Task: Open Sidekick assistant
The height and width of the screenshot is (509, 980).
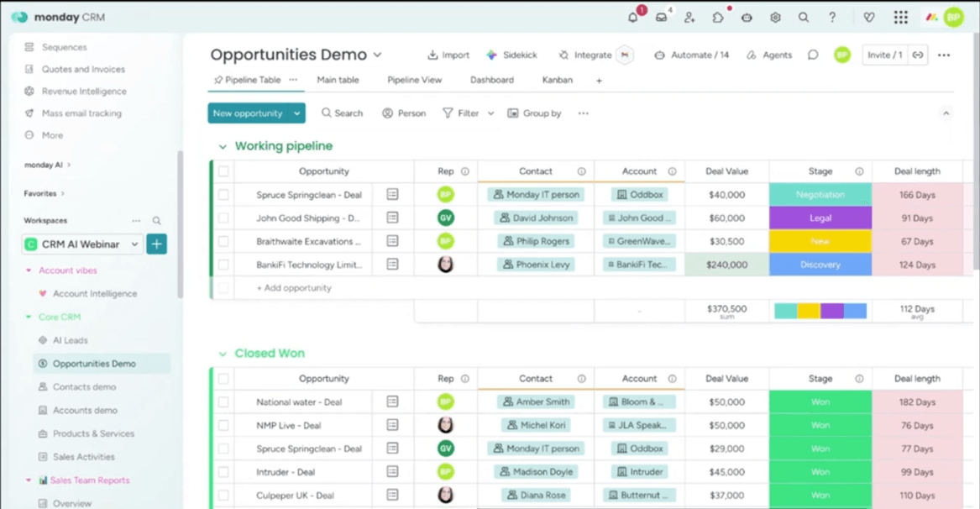Action: point(512,55)
